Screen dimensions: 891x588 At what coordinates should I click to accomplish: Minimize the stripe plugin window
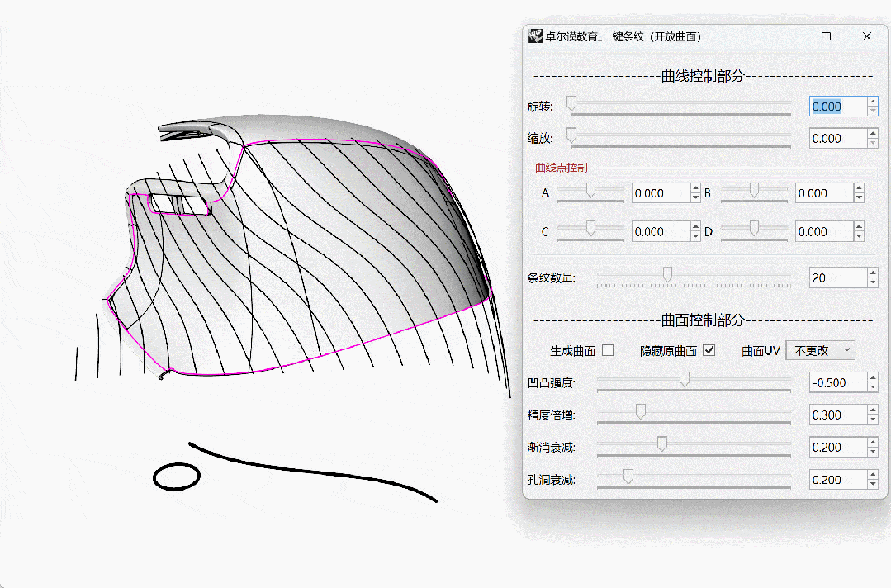click(x=786, y=36)
